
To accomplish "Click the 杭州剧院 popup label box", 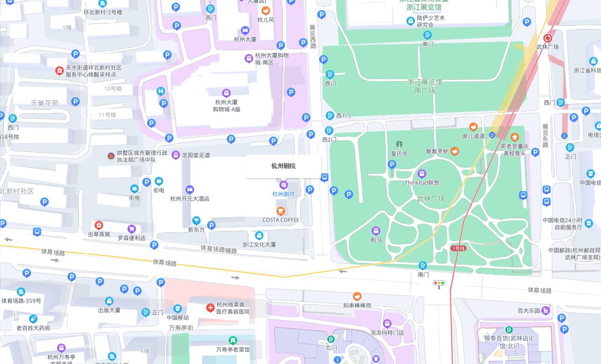I will point(283,166).
